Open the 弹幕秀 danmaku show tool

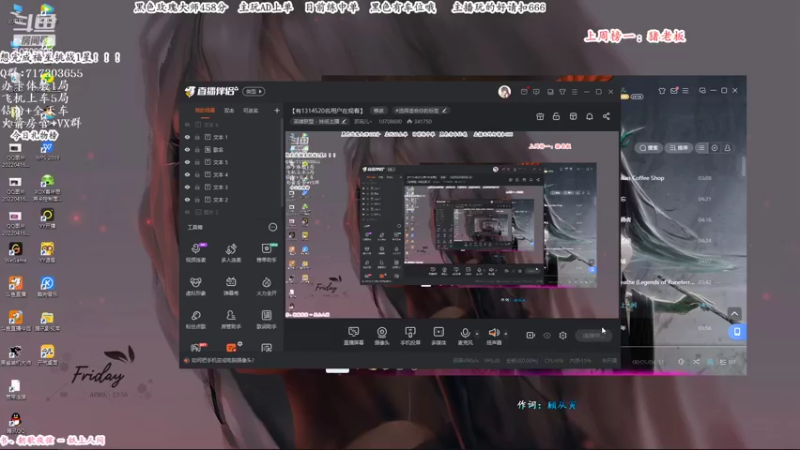(x=231, y=286)
